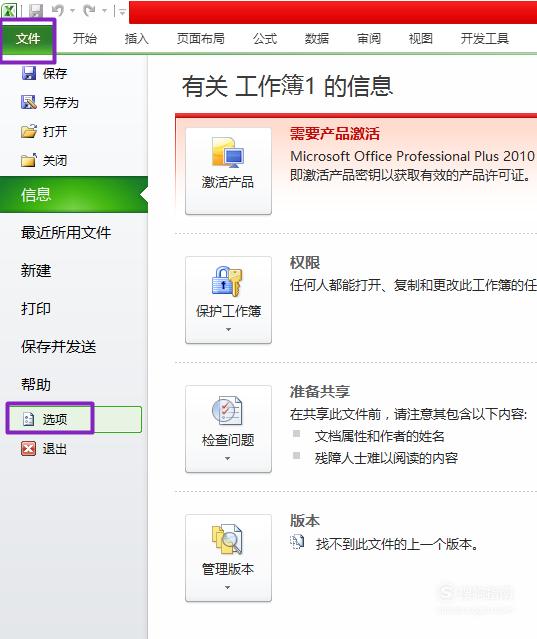537x639 pixels.
Task: Click text 找不到此文件的上一个版本
Action: click(397, 544)
